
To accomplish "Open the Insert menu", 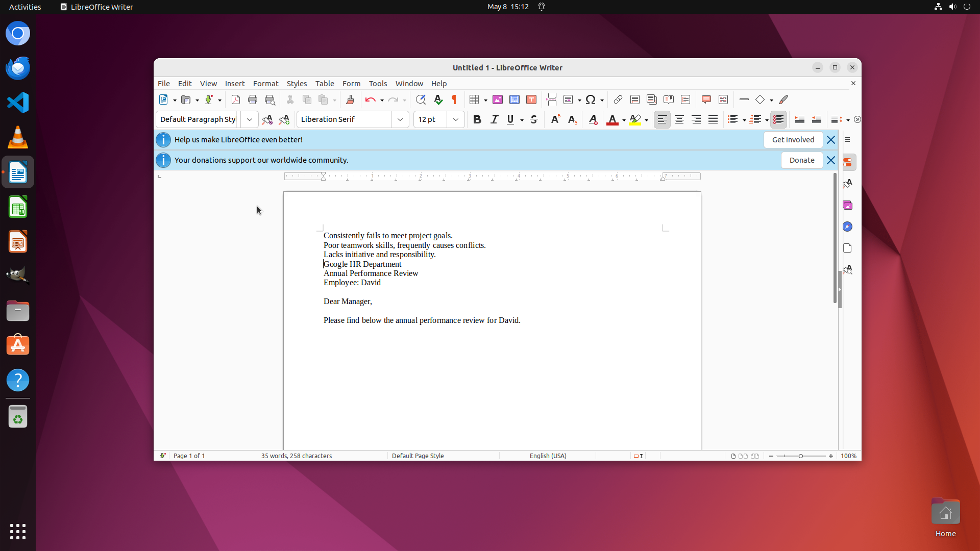I will [235, 83].
